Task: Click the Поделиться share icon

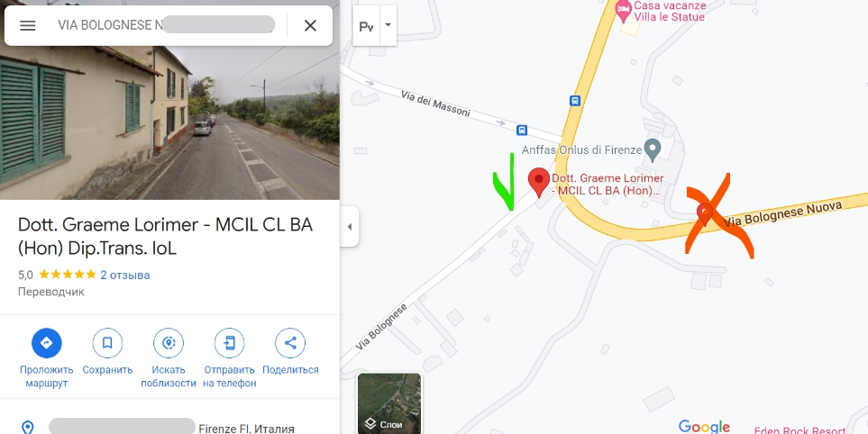Action: (290, 343)
